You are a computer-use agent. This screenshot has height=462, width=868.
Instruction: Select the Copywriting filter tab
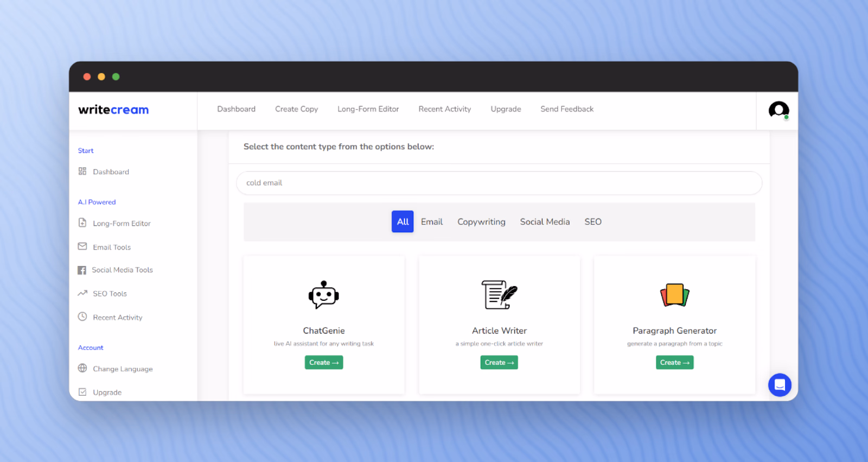(x=481, y=221)
